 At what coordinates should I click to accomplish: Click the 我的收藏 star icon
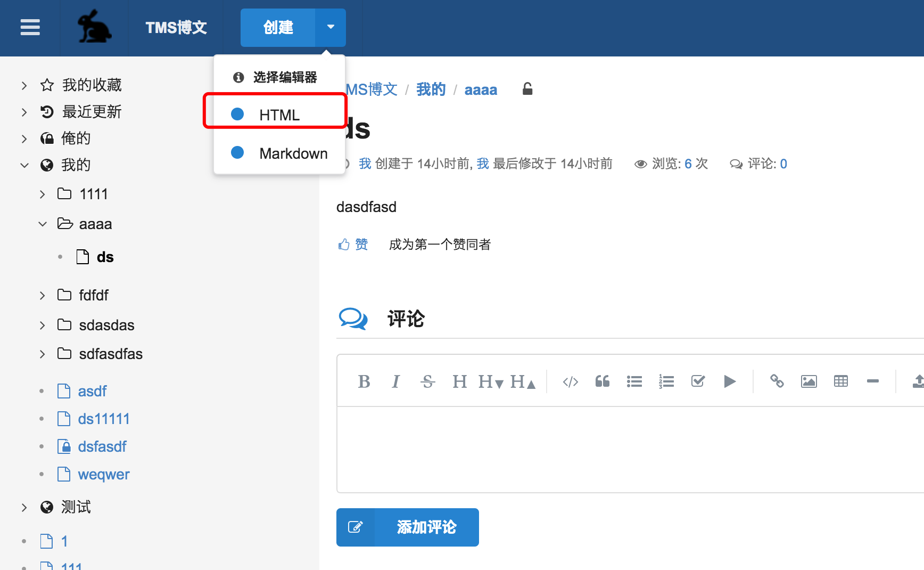[47, 85]
